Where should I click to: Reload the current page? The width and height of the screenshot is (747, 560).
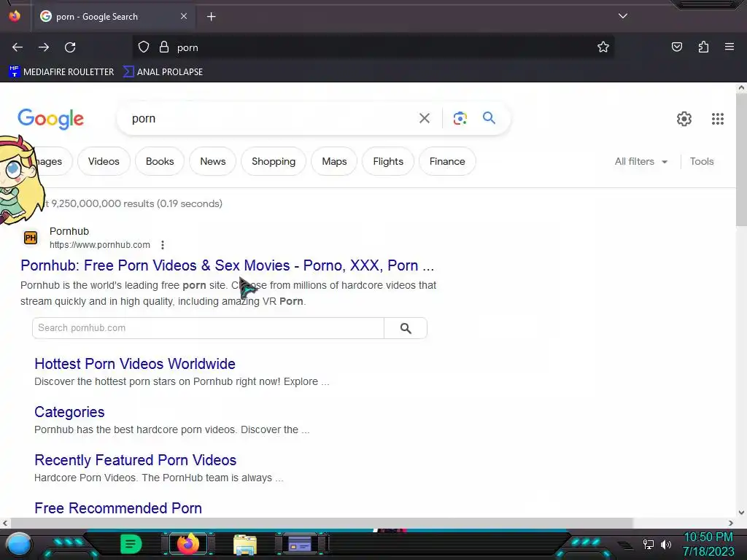point(70,47)
